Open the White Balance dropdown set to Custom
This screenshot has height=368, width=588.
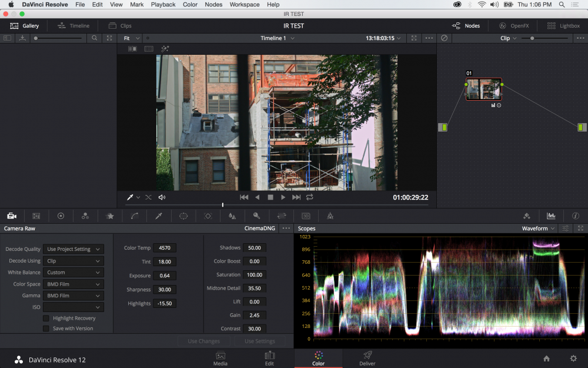[73, 272]
